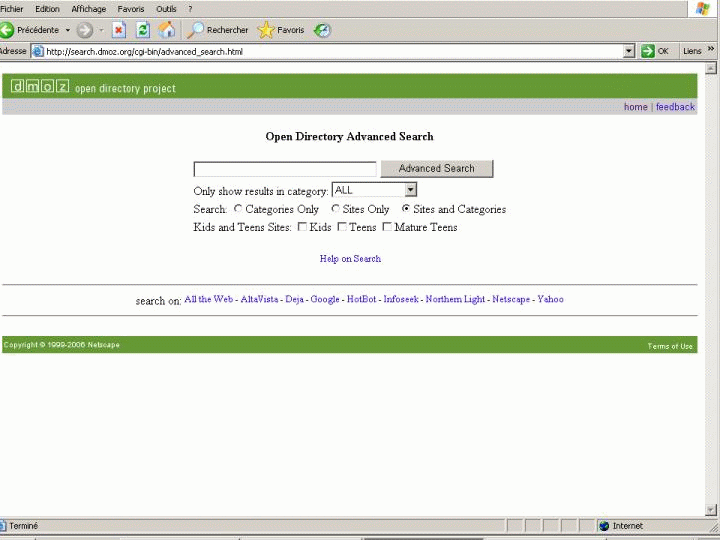Select Categories Only radio button
Screen dimensions: 720x540
point(237,208)
